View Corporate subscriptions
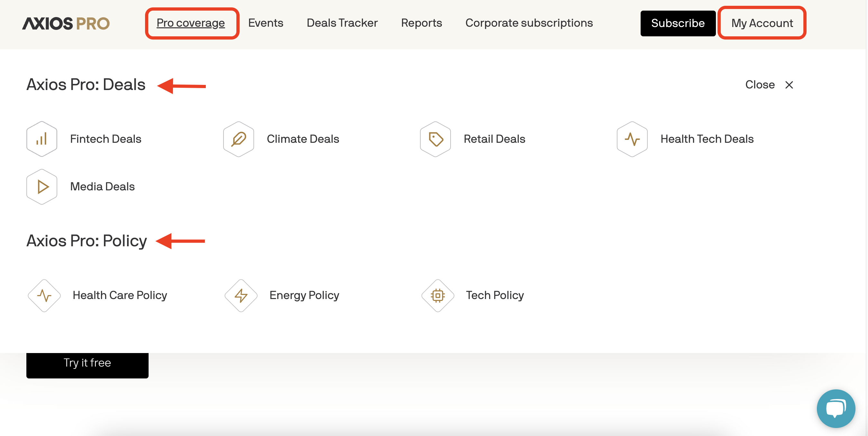Viewport: 868px width, 436px height. [529, 23]
